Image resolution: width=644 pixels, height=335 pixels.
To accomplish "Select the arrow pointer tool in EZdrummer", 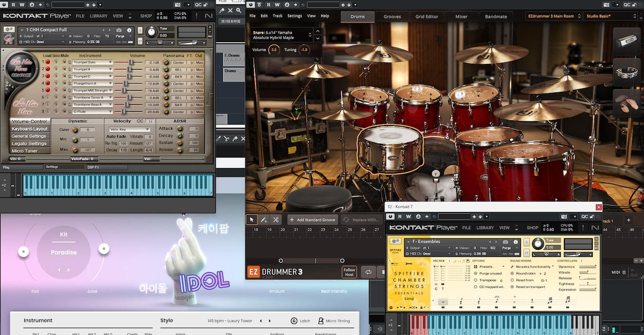I will pyautogui.click(x=252, y=219).
